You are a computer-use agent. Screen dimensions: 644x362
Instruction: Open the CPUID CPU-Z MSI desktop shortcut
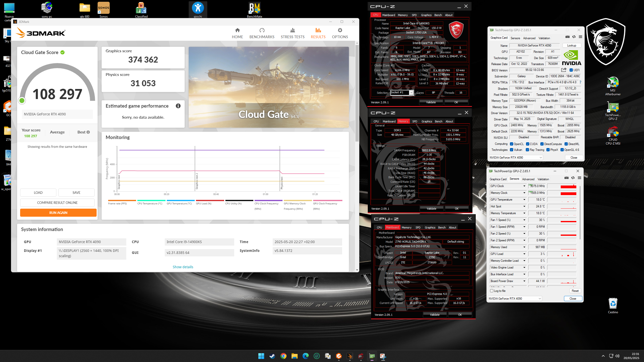(x=613, y=135)
